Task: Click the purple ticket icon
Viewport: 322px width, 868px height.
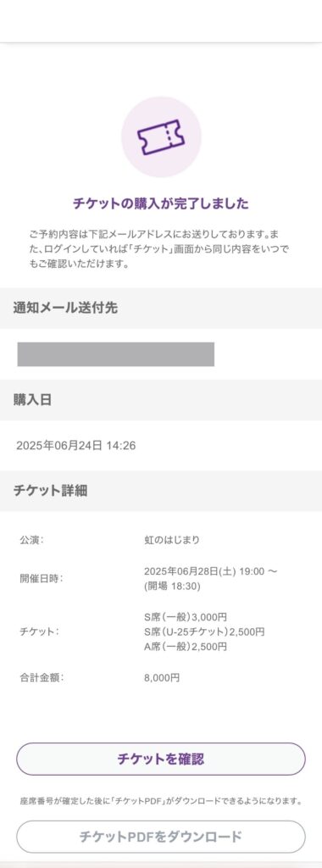Action: click(161, 136)
